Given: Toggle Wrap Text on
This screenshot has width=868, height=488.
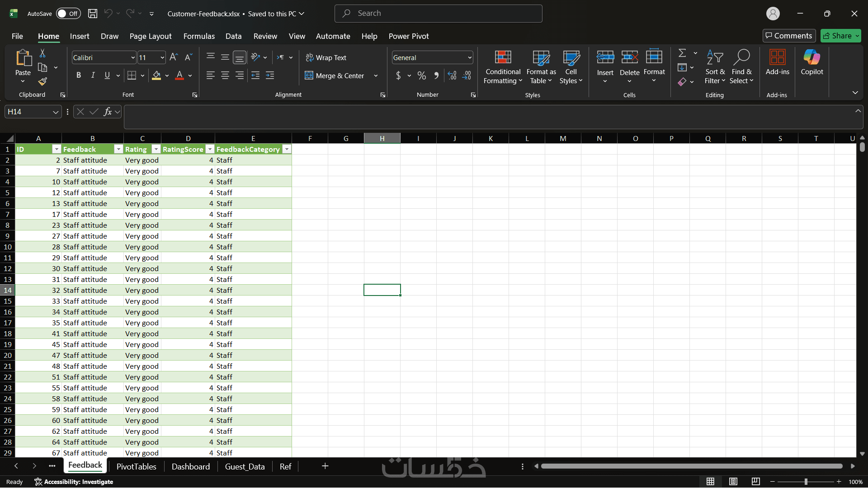Looking at the screenshot, I should pos(326,57).
